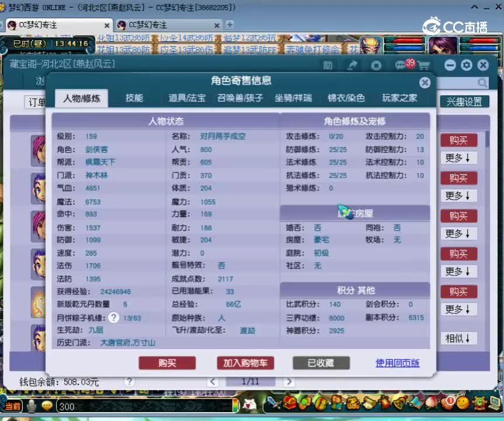Viewport: 504px width, 421px height.
Task: Click the peach icon in game toolbar
Action: 431,403
